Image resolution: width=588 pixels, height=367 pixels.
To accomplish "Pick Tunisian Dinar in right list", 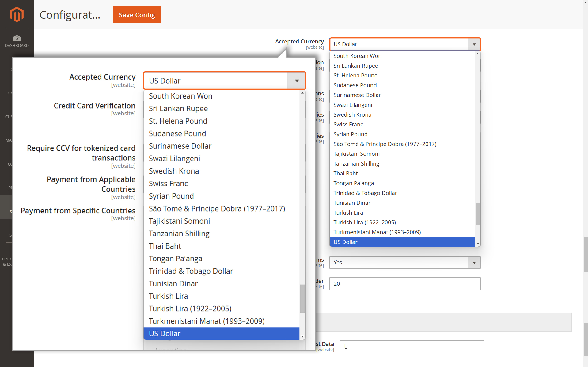I will click(x=402, y=203).
